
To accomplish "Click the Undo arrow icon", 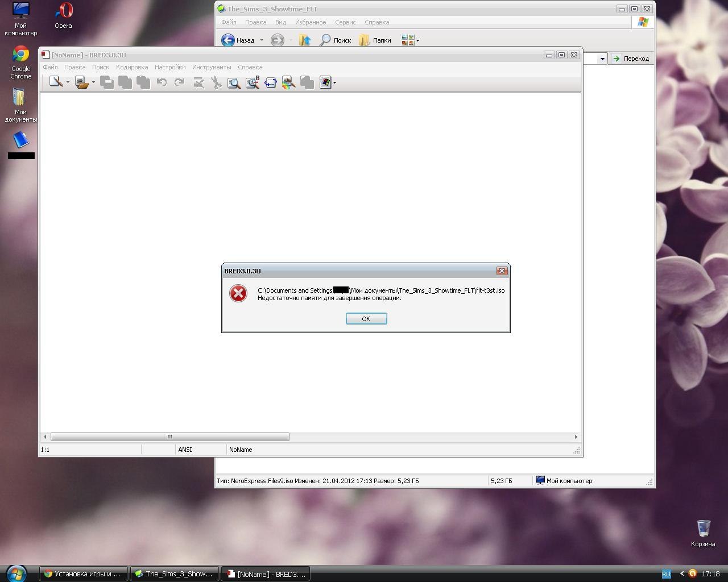I will [162, 83].
